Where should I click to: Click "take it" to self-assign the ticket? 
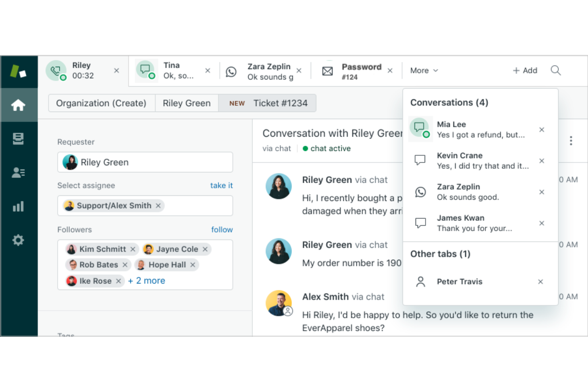221,185
